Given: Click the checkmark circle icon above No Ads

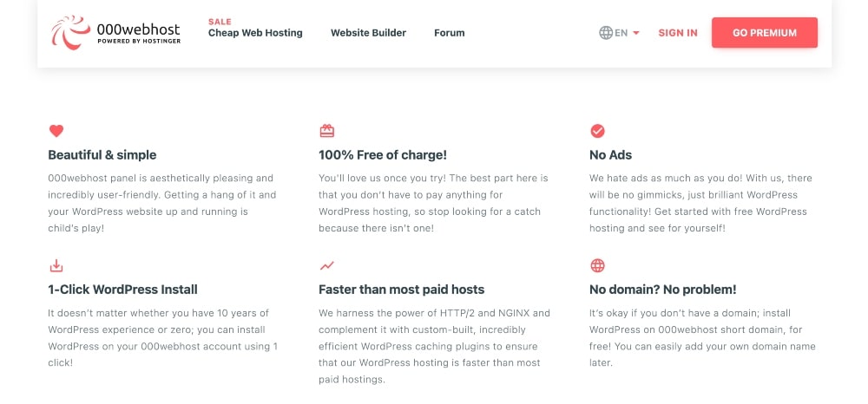Looking at the screenshot, I should (597, 131).
